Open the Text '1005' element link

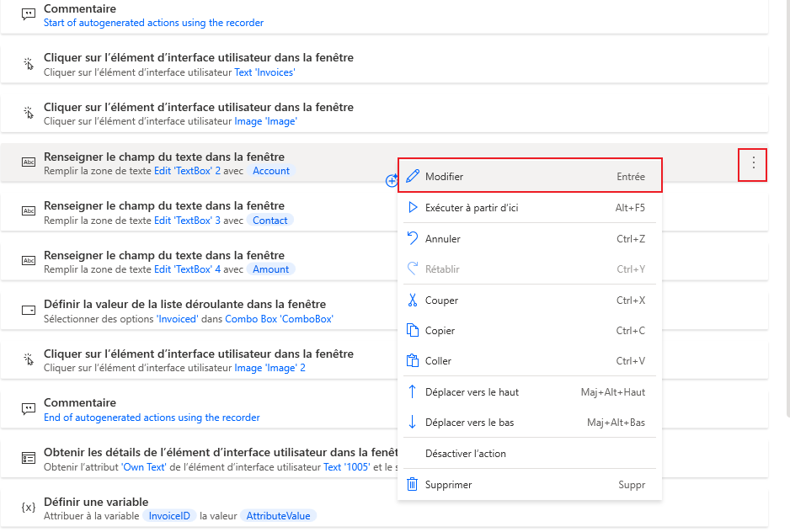(347, 467)
